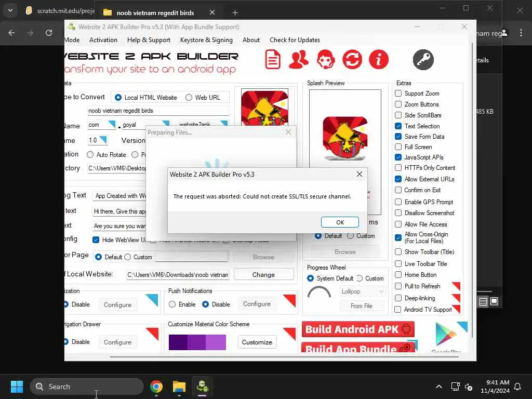Click From File progress wheel button
Image resolution: width=532 pixels, height=399 pixels.
pyautogui.click(x=362, y=305)
